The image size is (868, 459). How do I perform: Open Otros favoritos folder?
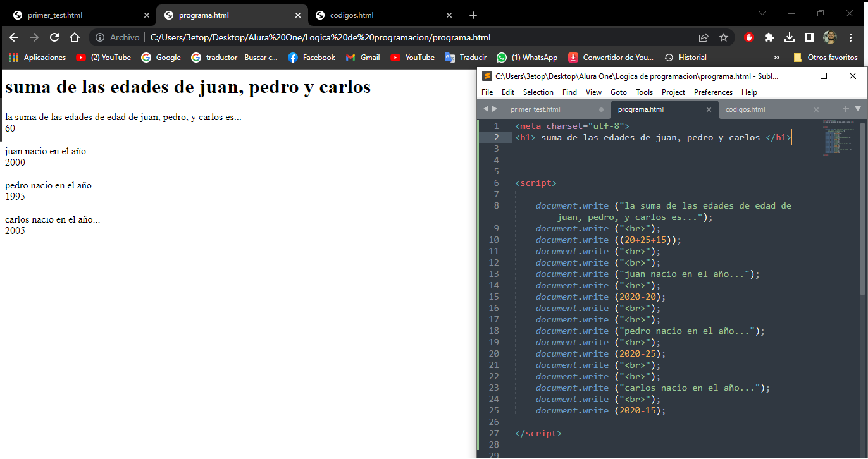click(x=825, y=58)
